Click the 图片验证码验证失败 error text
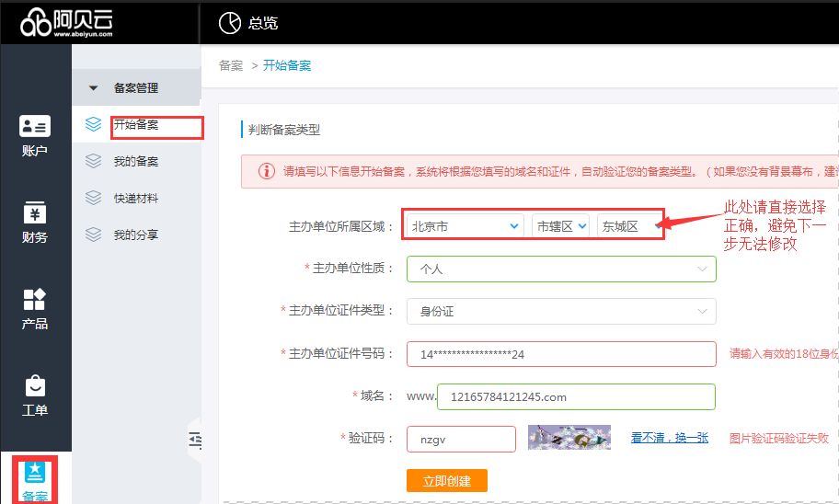The width and height of the screenshot is (839, 504). [x=779, y=438]
